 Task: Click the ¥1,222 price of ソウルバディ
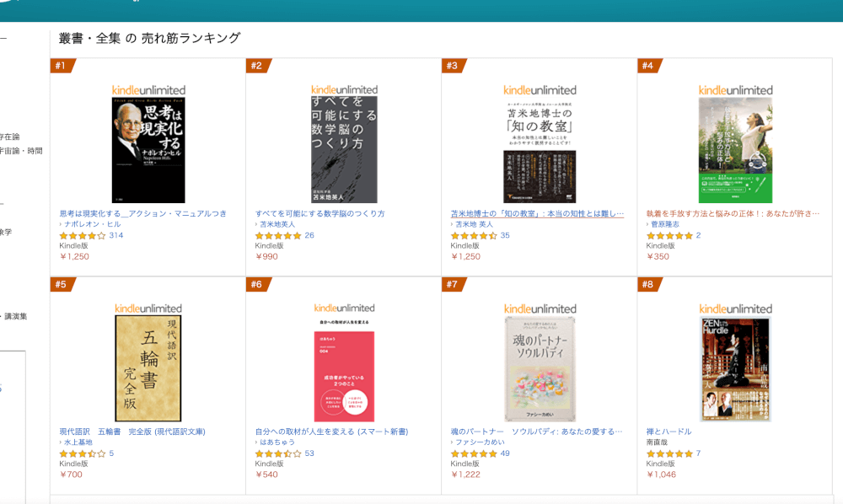click(x=467, y=475)
